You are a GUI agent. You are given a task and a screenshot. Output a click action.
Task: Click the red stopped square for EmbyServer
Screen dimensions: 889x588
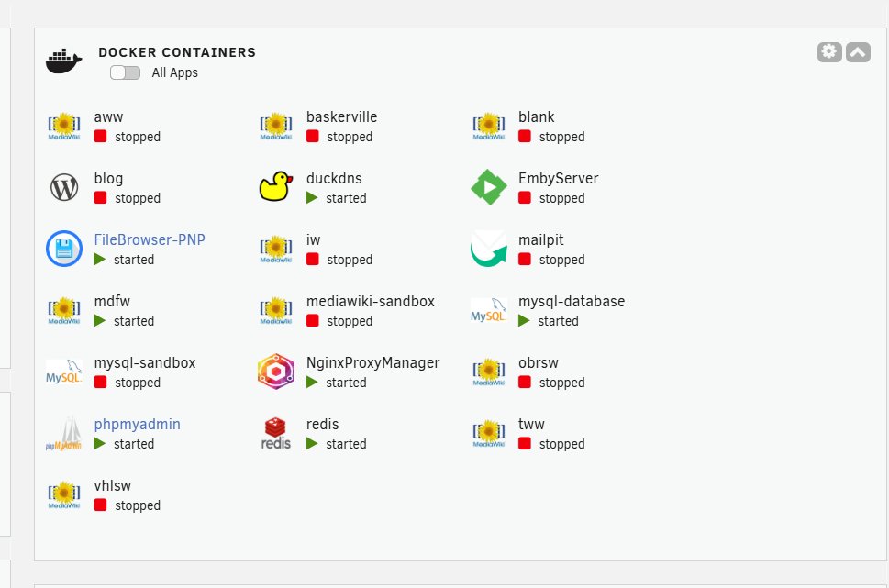click(525, 197)
